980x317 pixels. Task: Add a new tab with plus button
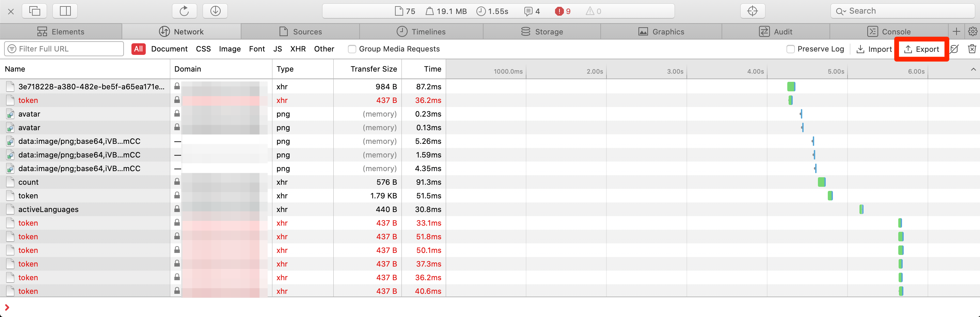click(956, 32)
